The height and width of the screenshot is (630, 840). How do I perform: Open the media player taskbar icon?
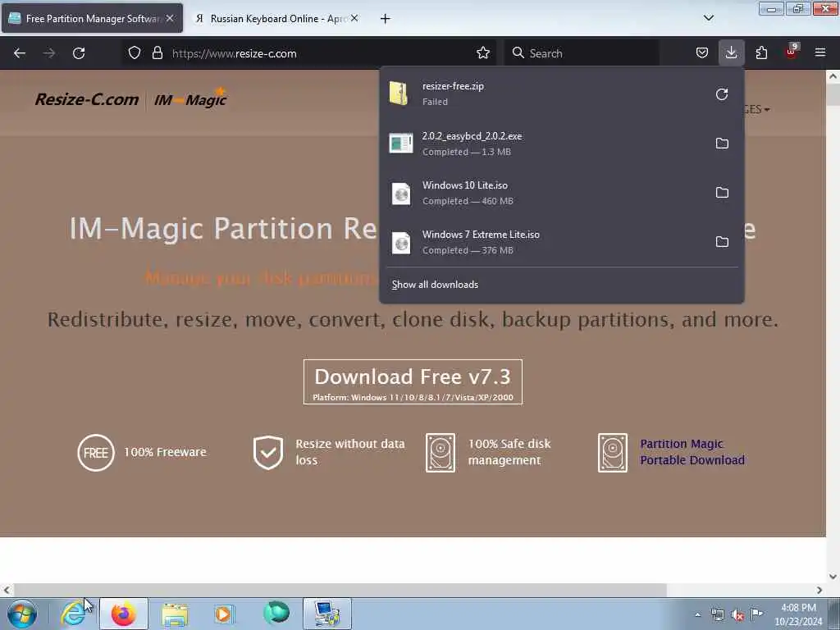click(224, 614)
